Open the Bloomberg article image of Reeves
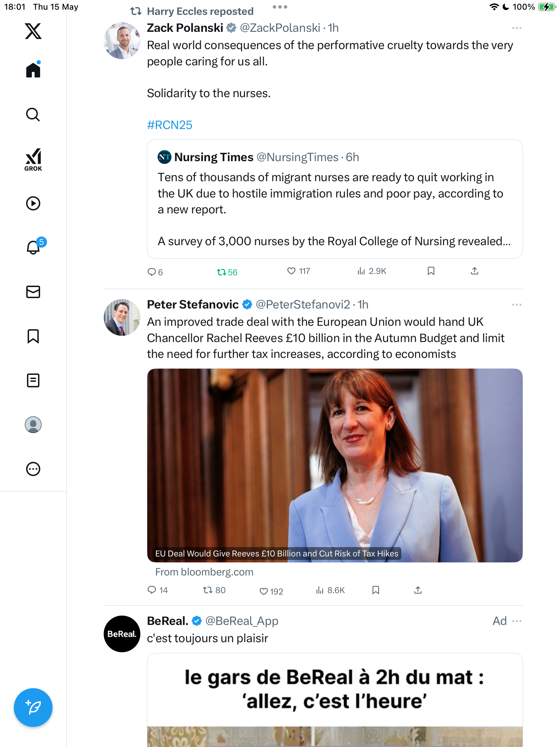This screenshot has height=747, width=560. (335, 465)
